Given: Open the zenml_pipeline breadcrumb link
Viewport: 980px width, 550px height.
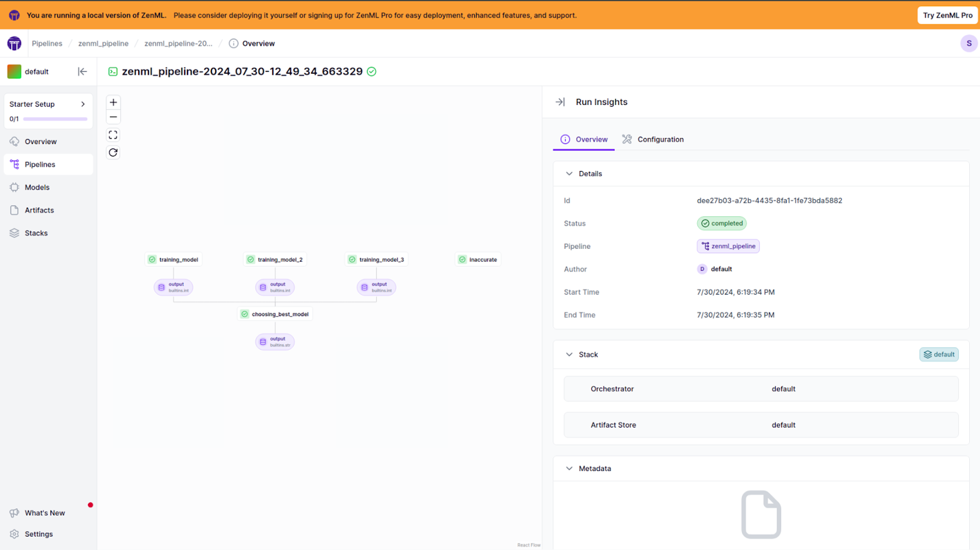Looking at the screenshot, I should pyautogui.click(x=103, y=43).
